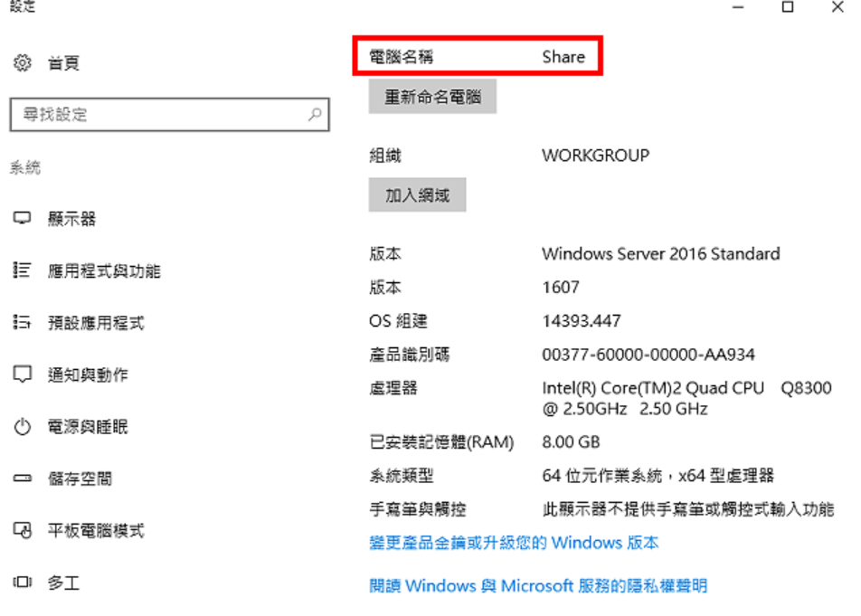Screen dimensions: 861x616
Task: Open 顯示器 settings
Action: 72,219
